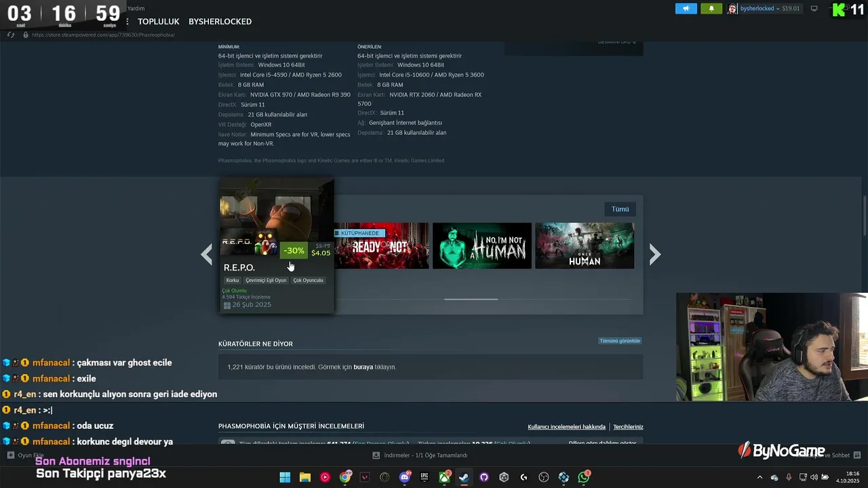Click the carousel next arrow
Image resolution: width=868 pixels, height=488 pixels.
pyautogui.click(x=654, y=254)
